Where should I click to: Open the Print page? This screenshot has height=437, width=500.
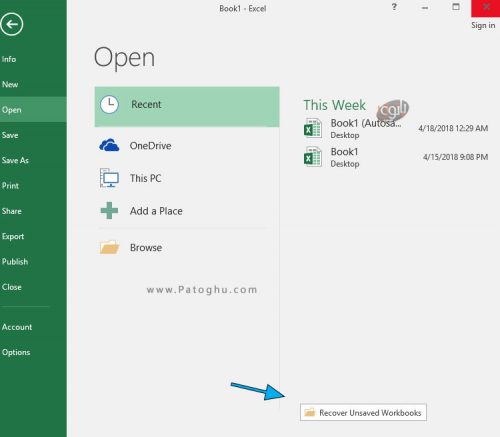pyautogui.click(x=10, y=186)
